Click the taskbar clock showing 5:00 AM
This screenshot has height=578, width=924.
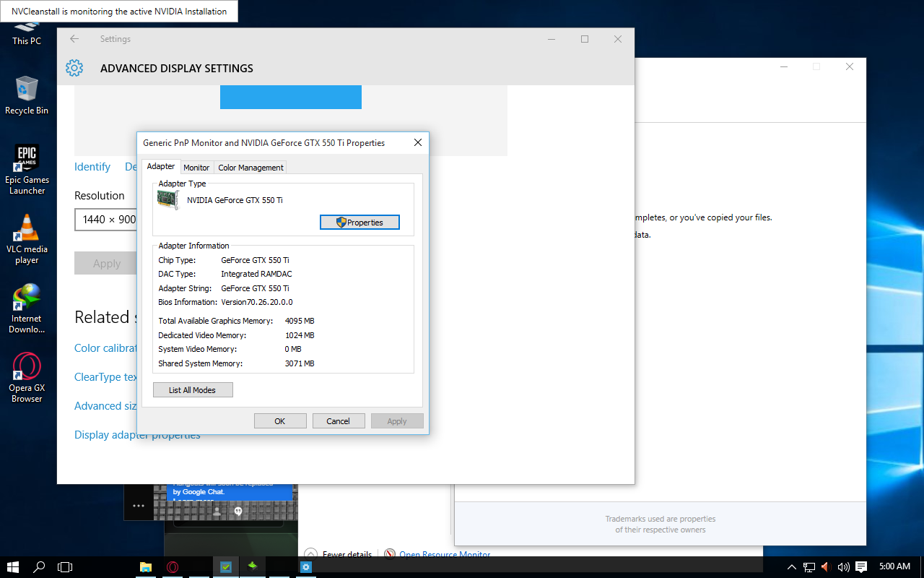(894, 566)
